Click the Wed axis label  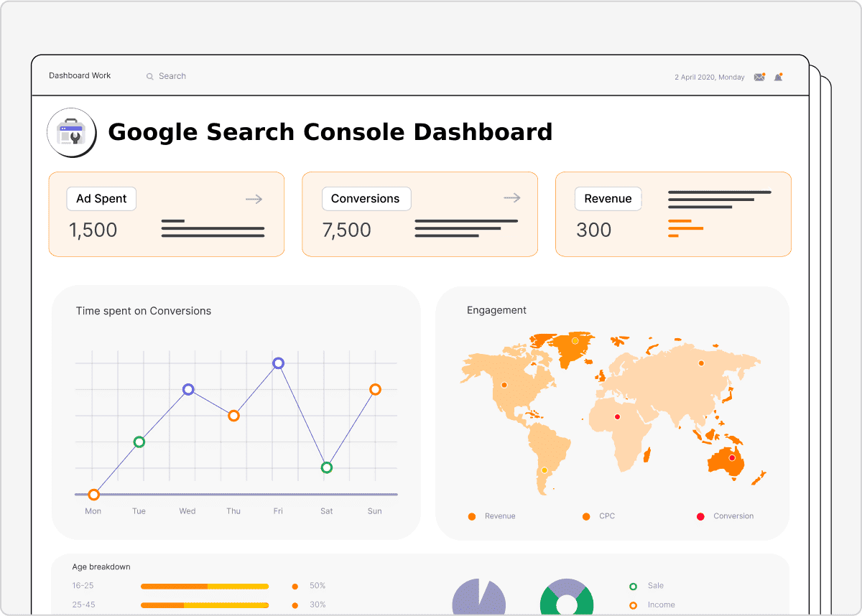(187, 511)
